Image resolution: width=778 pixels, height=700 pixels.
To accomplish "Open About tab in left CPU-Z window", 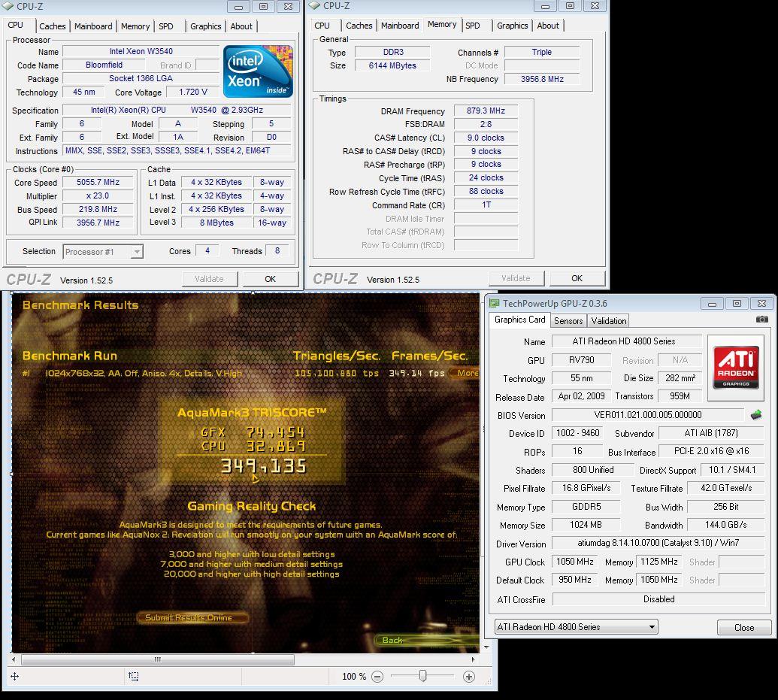I will click(x=241, y=26).
